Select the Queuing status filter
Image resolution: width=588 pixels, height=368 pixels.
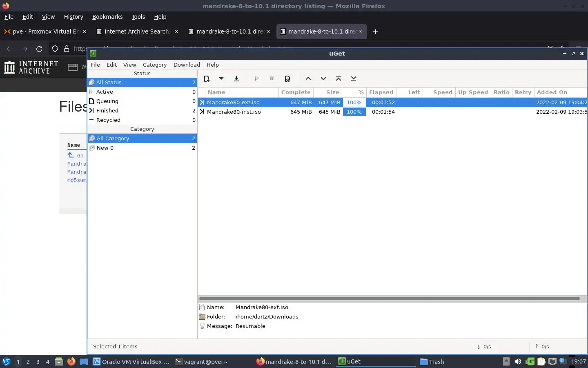142,101
